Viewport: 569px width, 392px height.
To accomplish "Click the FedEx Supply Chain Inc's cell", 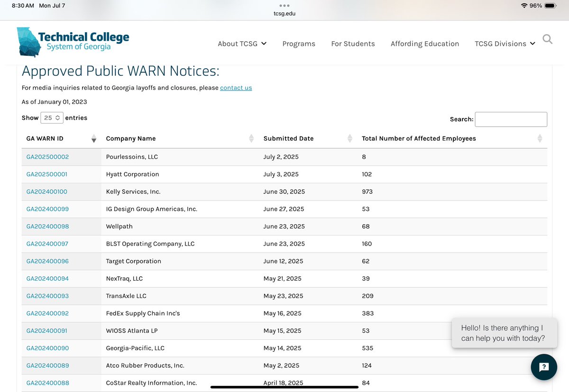I will 143,313.
